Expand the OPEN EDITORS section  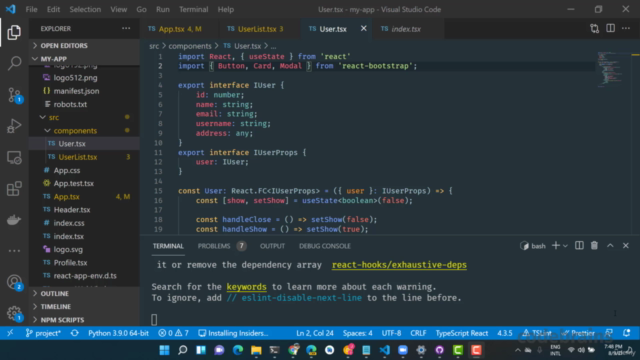pyautogui.click(x=84, y=45)
